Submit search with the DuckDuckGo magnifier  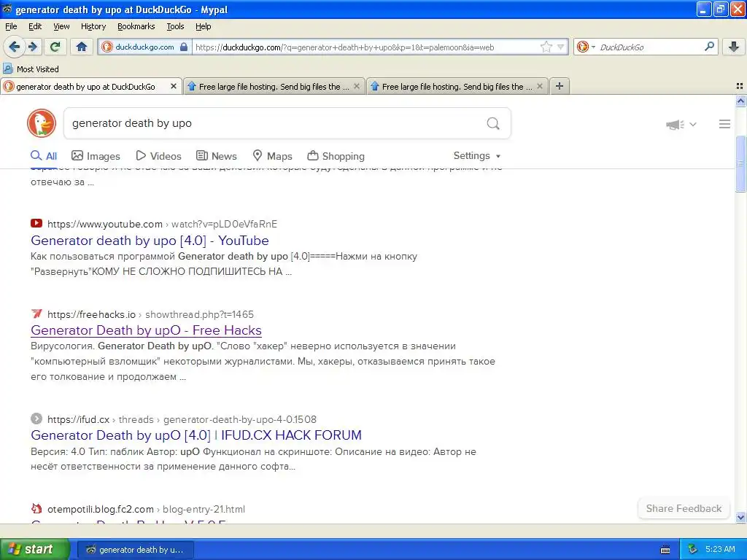pos(493,124)
